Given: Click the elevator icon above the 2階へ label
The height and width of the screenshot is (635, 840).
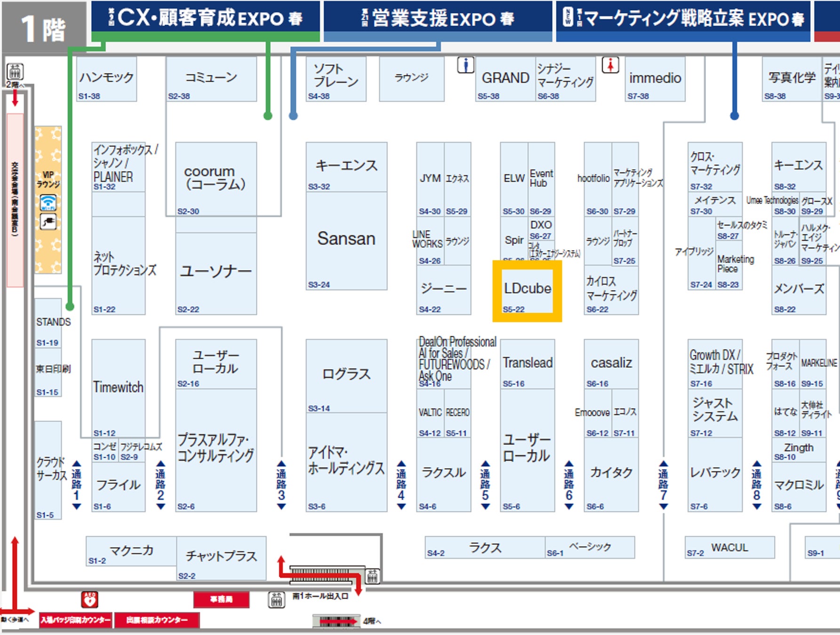Looking at the screenshot, I should tap(15, 71).
